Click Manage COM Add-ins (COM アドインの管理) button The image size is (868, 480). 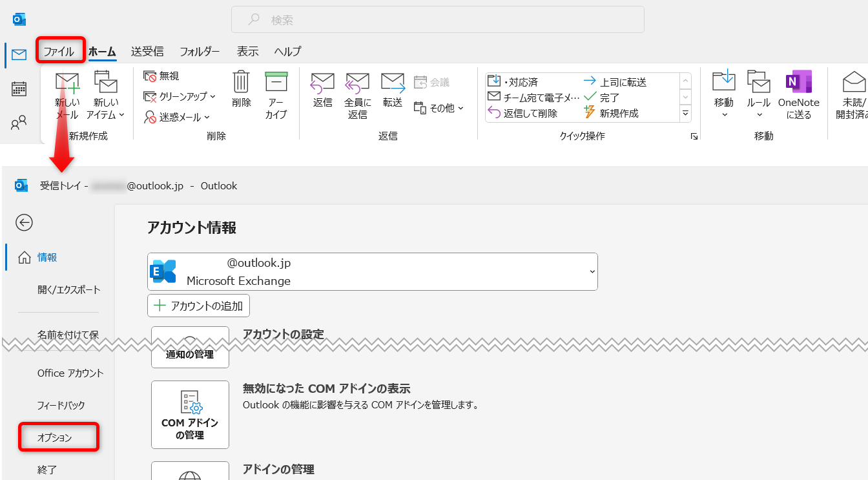190,414
